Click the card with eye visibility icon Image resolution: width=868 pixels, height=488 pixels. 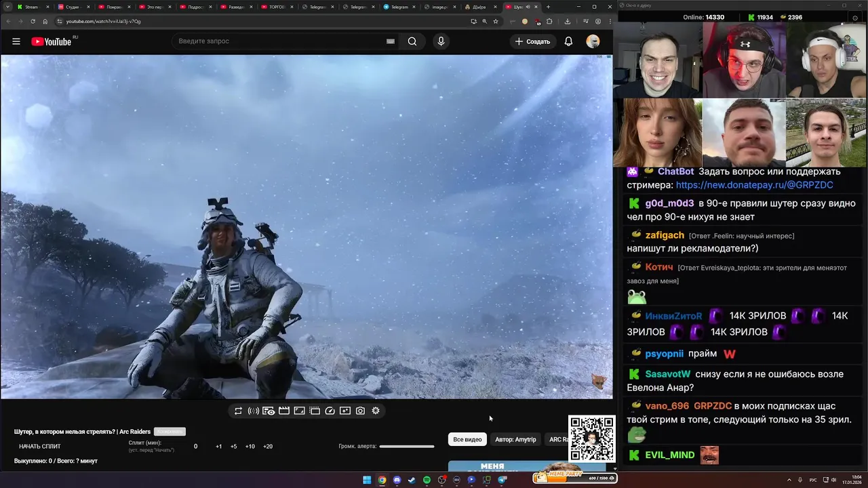[x=269, y=411]
